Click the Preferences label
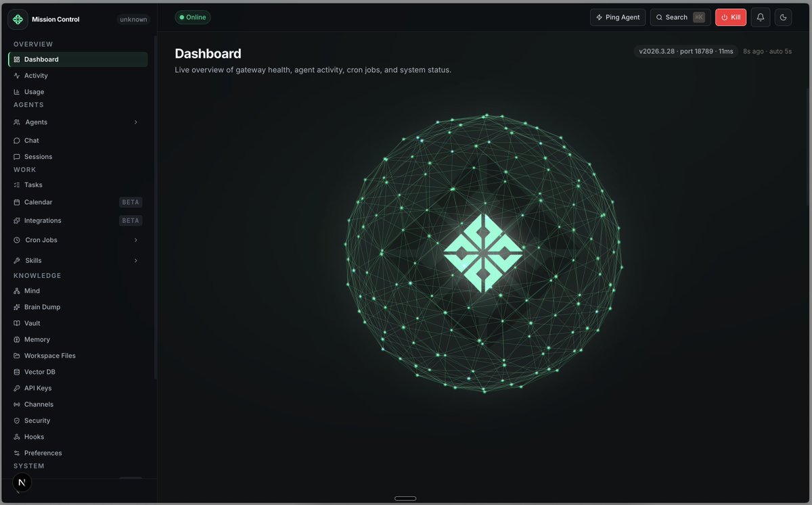Screen dimensions: 812x505 pos(43,453)
